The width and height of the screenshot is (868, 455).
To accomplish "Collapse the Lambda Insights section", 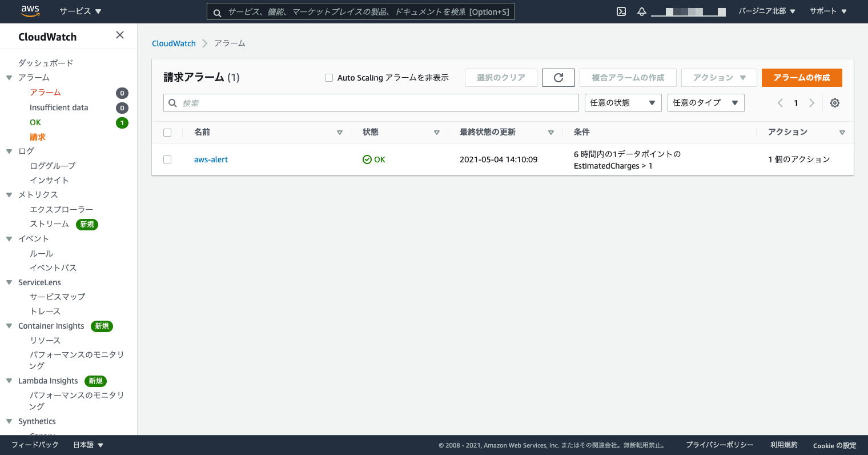I will (x=9, y=381).
